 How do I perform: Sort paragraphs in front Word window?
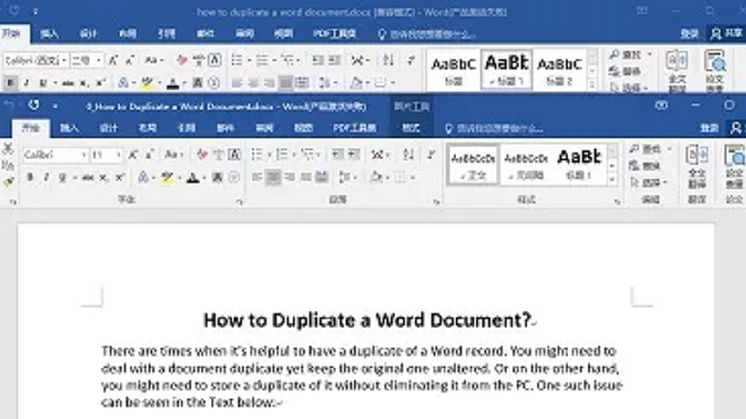click(408, 155)
